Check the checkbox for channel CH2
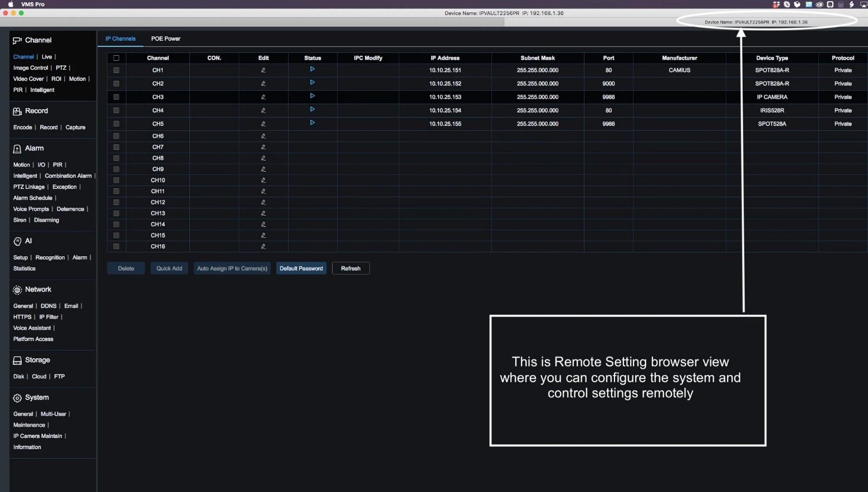Viewport: 868px width, 492px height. click(x=116, y=84)
